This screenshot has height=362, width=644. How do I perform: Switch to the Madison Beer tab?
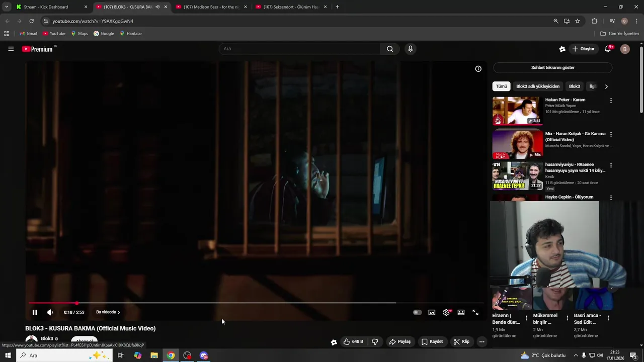point(211,7)
